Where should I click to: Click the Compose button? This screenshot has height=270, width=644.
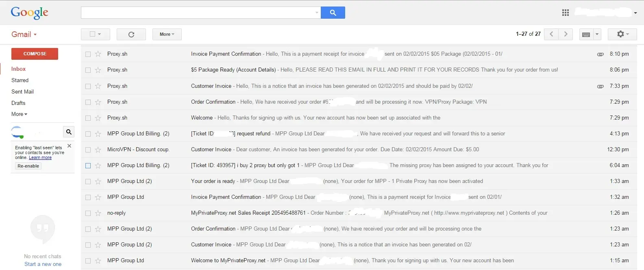pos(35,54)
